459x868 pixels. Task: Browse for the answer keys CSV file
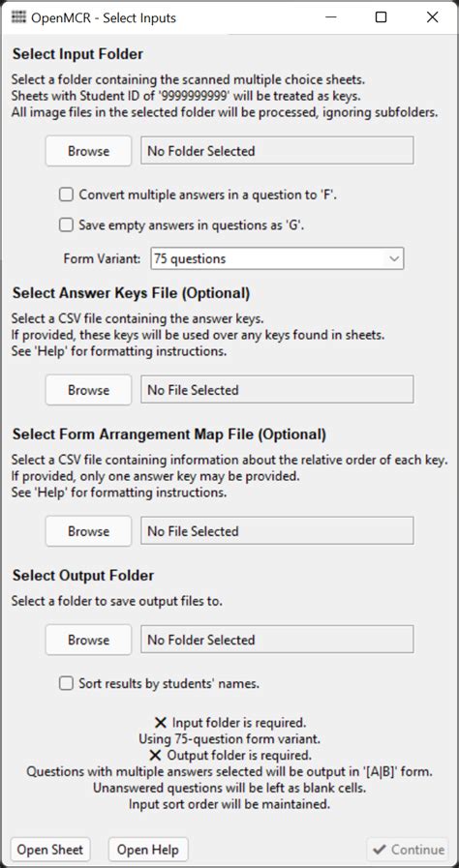pos(88,390)
